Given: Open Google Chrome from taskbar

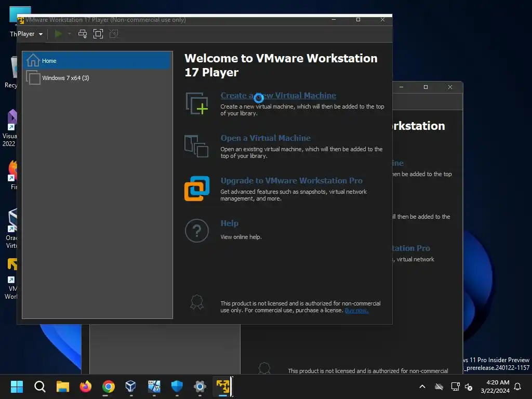Looking at the screenshot, I should 109,387.
